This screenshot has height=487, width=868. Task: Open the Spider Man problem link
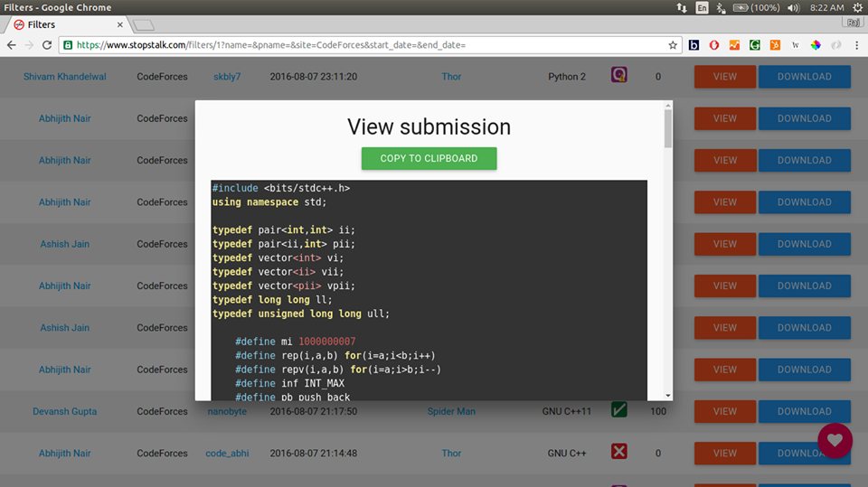click(x=451, y=412)
